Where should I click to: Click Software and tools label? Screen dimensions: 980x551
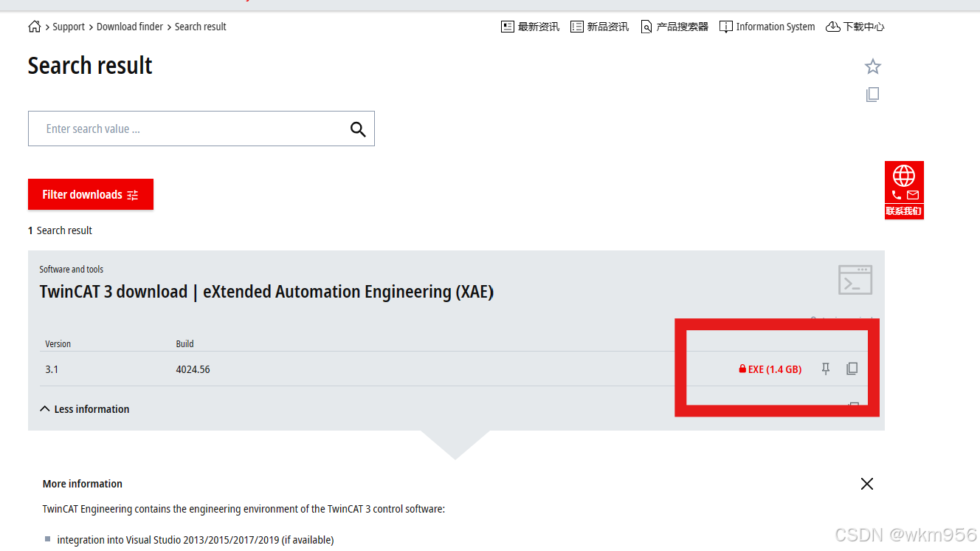coord(72,270)
